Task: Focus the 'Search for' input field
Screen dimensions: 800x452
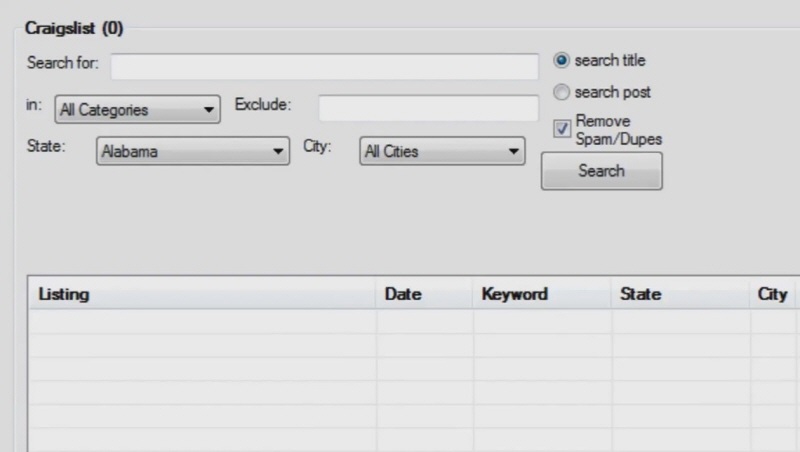Action: (x=324, y=66)
